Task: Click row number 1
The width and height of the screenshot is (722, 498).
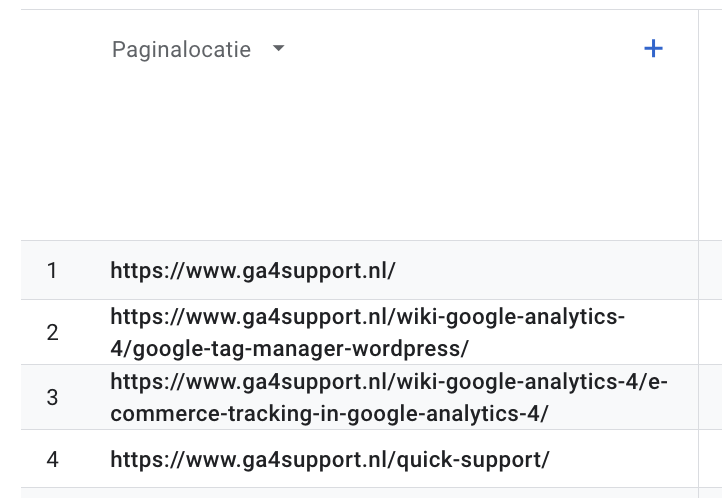Action: 52,271
